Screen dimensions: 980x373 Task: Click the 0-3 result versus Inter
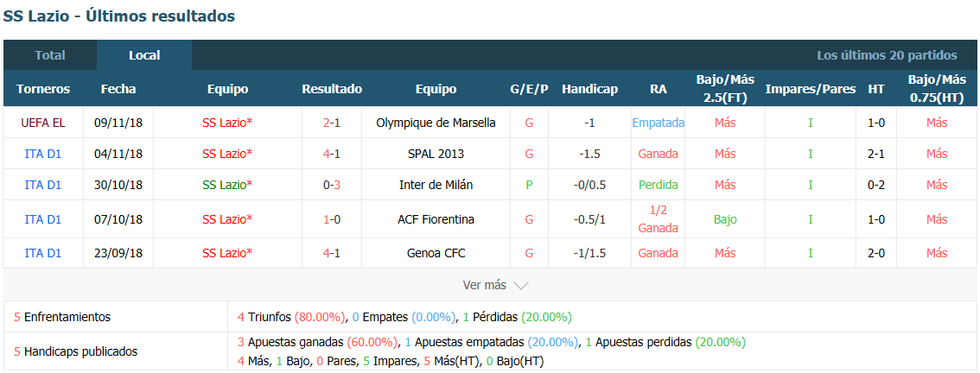pyautogui.click(x=332, y=185)
